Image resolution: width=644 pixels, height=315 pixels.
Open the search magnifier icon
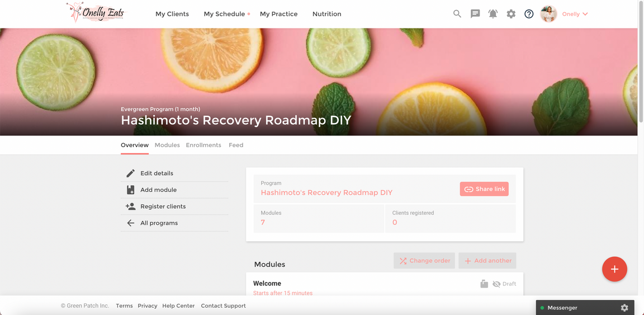(x=457, y=14)
